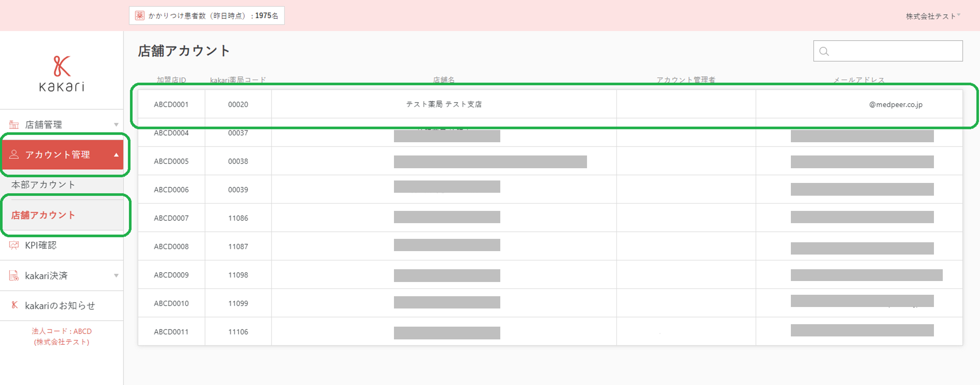Click the store management shop icon
The width and height of the screenshot is (980, 385).
14,125
